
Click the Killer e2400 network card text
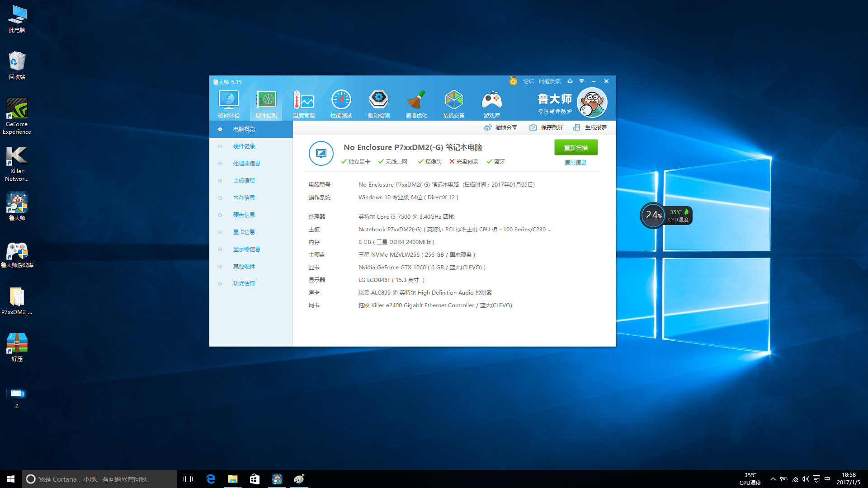click(435, 305)
